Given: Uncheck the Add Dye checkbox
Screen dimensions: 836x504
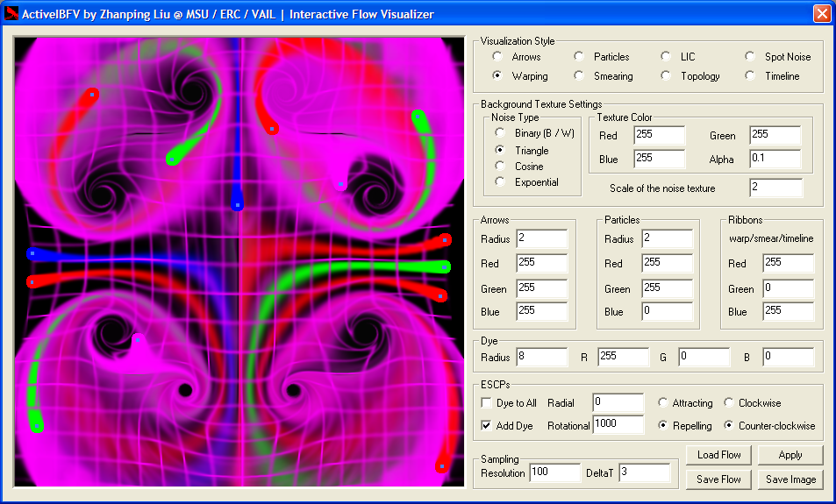Looking at the screenshot, I should (x=487, y=426).
